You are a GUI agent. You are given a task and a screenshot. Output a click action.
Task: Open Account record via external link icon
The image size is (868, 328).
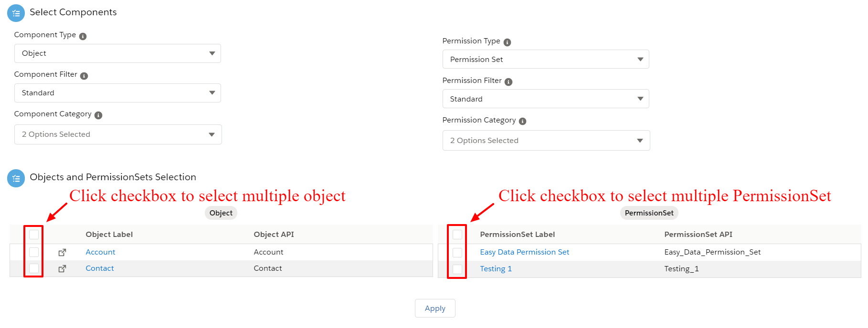62,252
